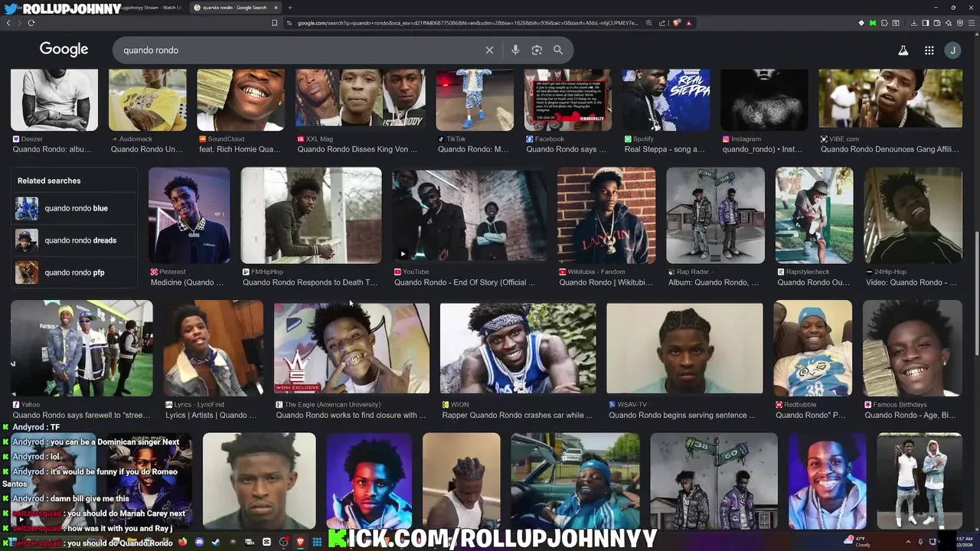The image size is (980, 551).
Task: Open the Google account avatar J
Action: point(952,51)
